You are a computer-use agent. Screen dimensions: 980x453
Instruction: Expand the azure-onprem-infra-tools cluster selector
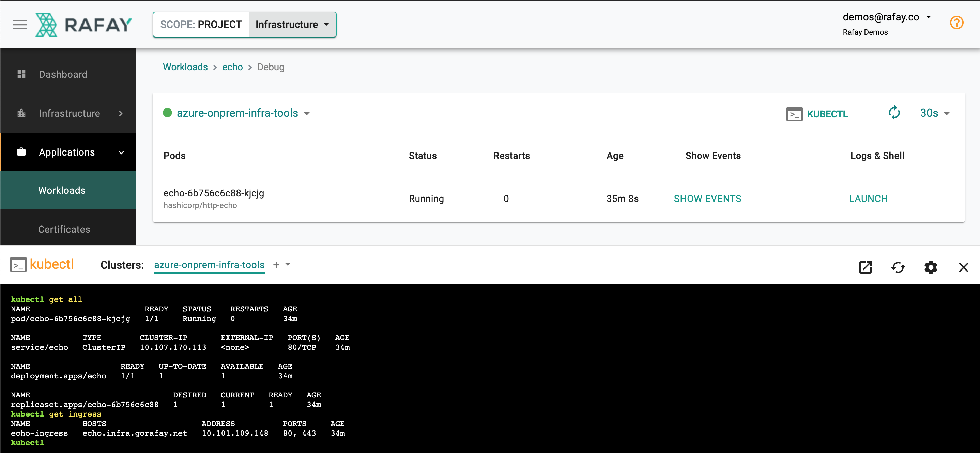pos(244,113)
